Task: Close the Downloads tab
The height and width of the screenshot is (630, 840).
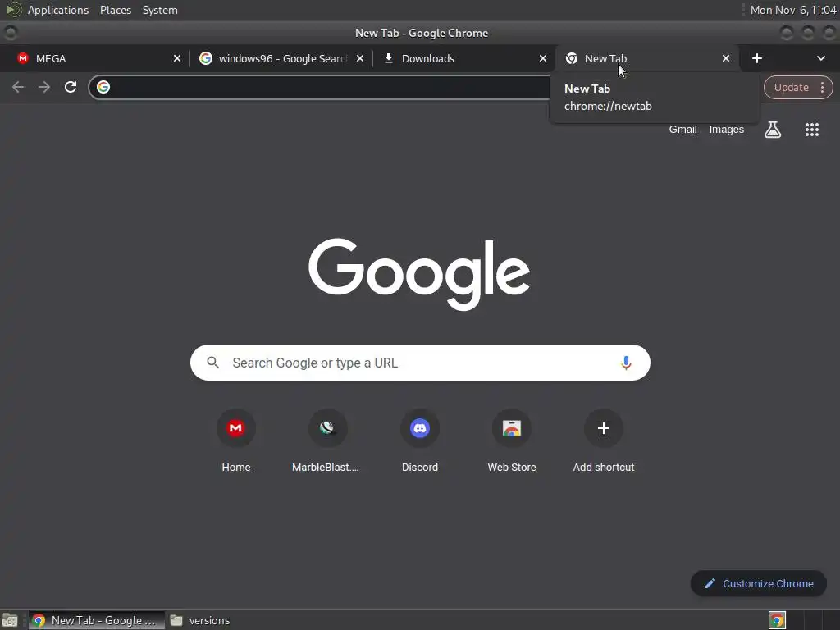Action: [x=543, y=58]
